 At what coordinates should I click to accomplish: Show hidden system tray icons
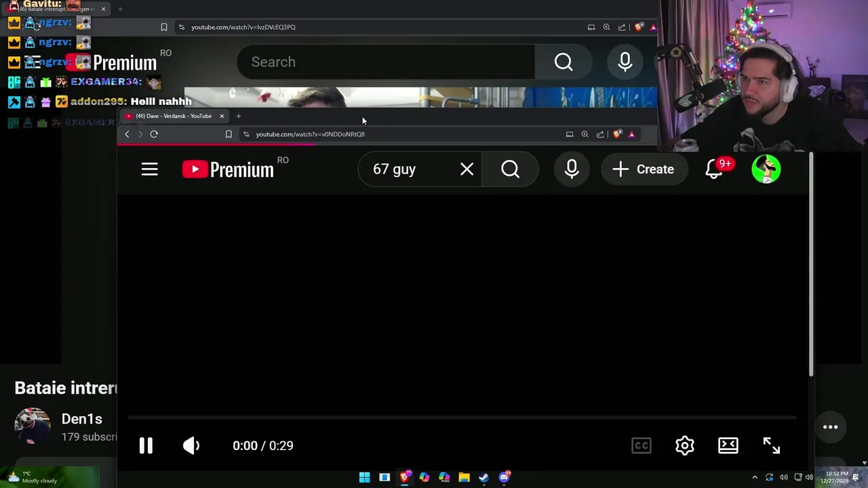coord(755,477)
